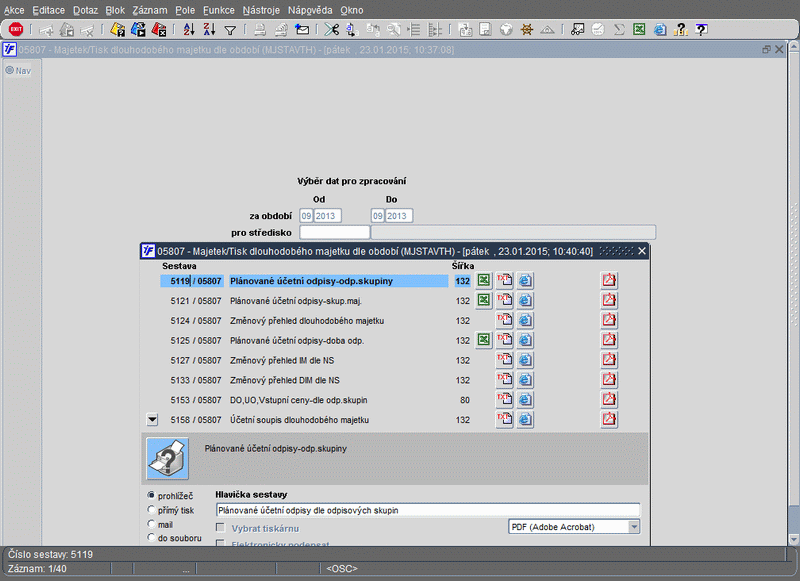This screenshot has width=800, height=581.
Task: Select the 'mail' output radio button
Action: click(151, 524)
